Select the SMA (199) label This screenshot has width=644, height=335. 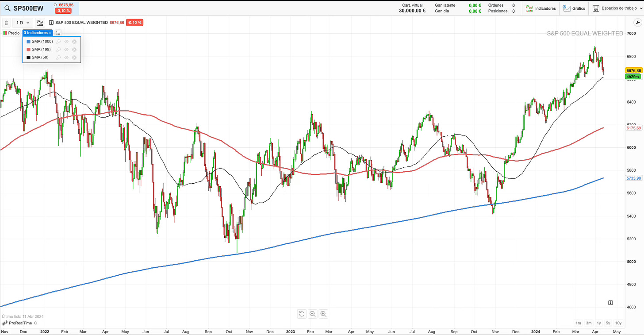[41, 49]
